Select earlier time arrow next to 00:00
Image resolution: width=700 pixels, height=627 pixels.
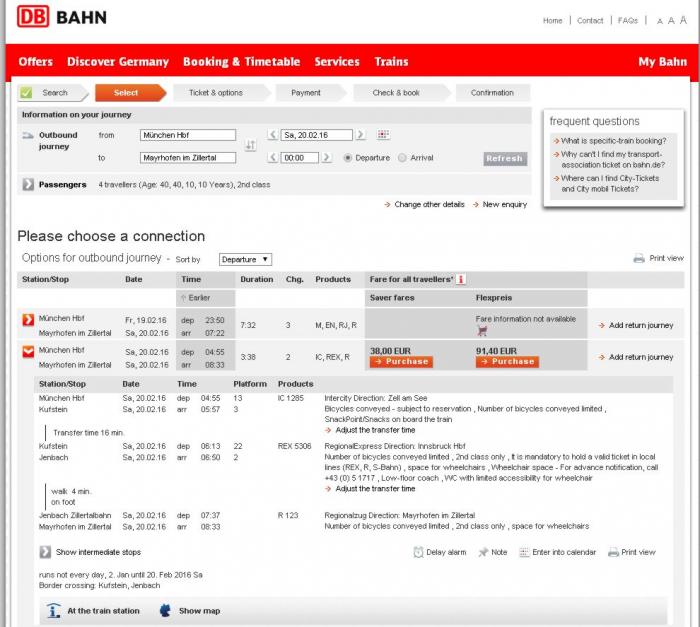pos(273,157)
